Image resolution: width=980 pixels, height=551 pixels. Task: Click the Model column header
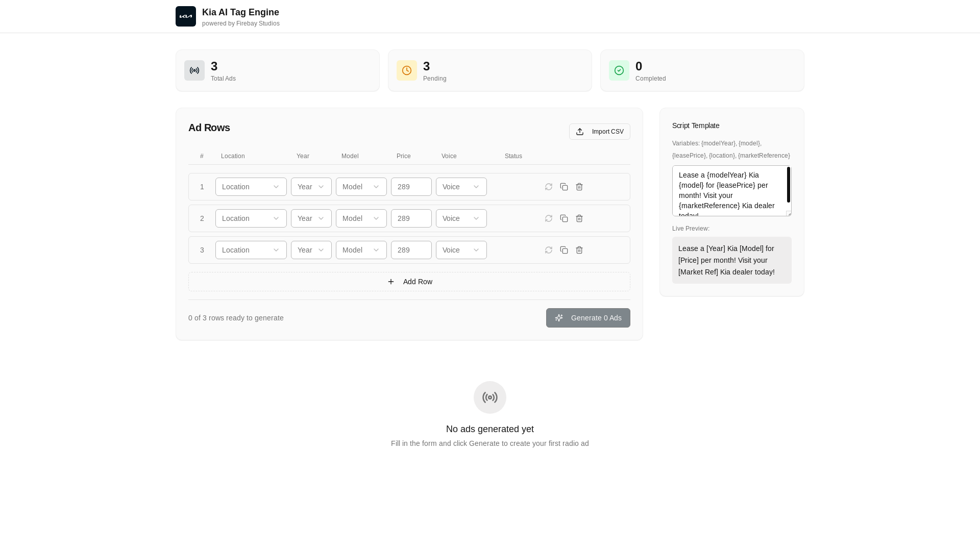350,156
